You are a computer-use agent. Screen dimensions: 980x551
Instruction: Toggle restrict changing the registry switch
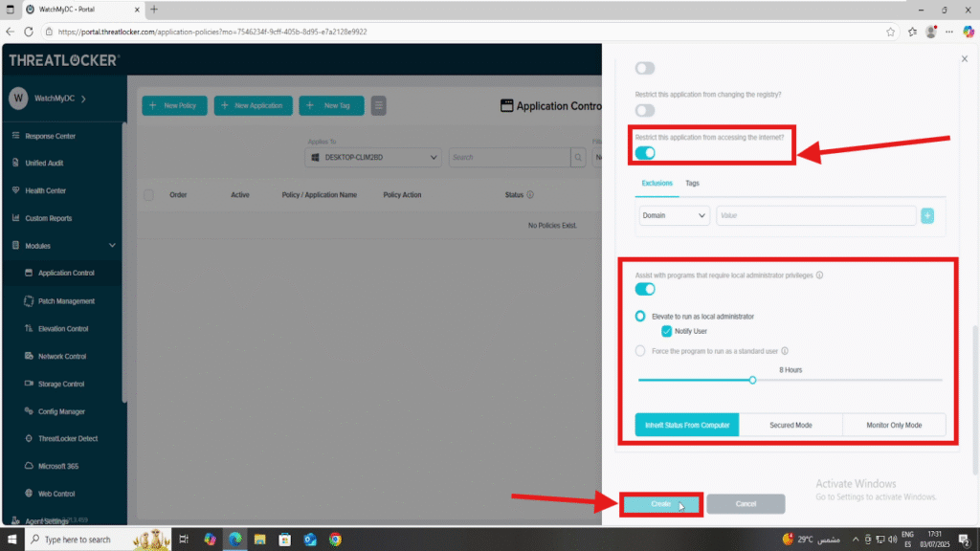pyautogui.click(x=645, y=111)
